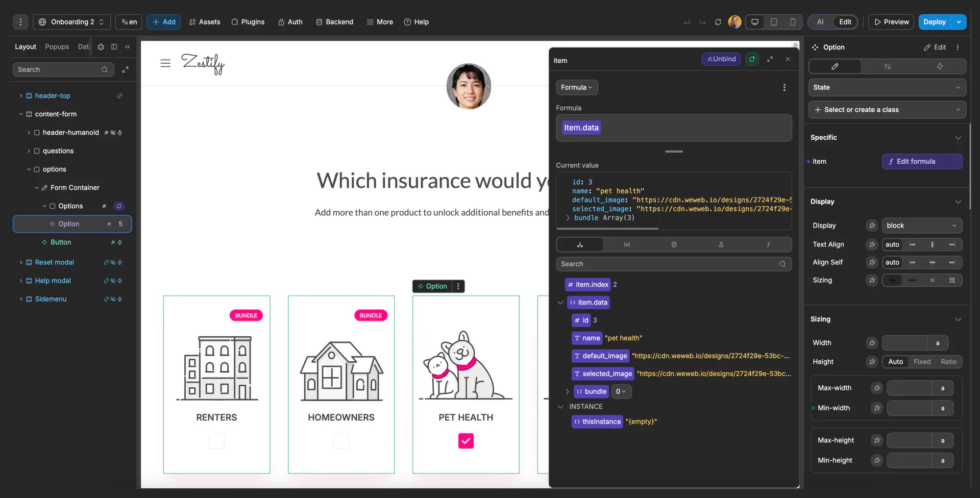Screen dimensions: 980x498
Task: Click Edit formula for the item property
Action: 922,161
